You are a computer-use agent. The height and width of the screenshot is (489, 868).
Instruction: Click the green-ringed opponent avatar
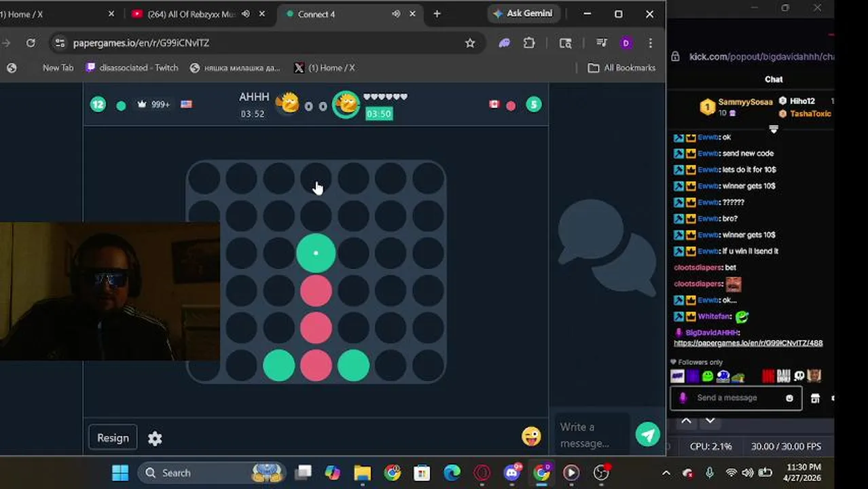[x=346, y=105]
